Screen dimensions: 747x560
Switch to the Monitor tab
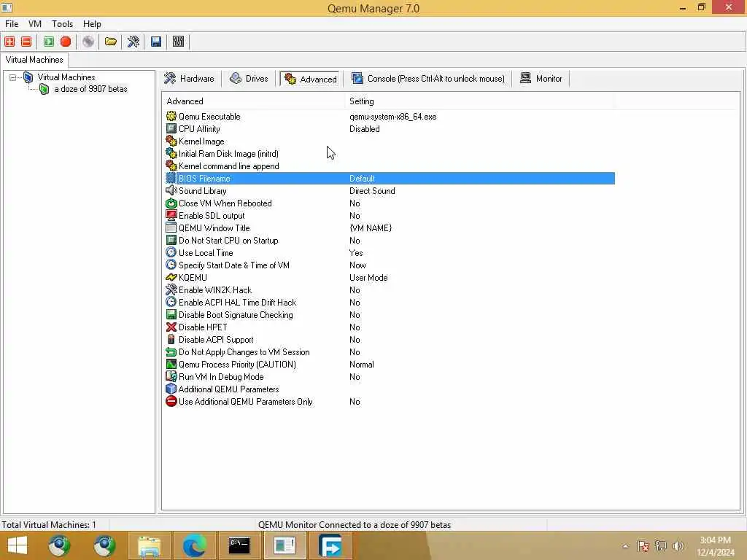point(541,79)
